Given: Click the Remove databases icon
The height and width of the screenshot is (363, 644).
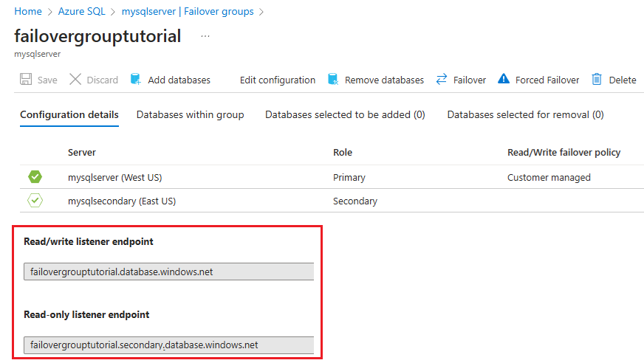Looking at the screenshot, I should point(333,80).
